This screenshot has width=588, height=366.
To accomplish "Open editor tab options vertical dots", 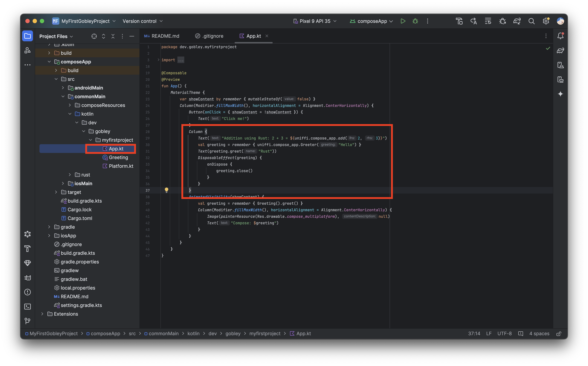I will (546, 36).
